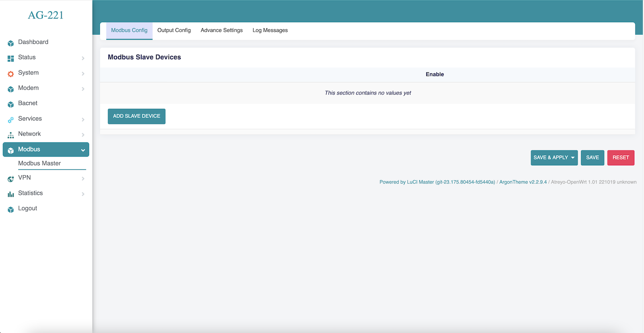Switch to the Output Config tab

pos(174,31)
